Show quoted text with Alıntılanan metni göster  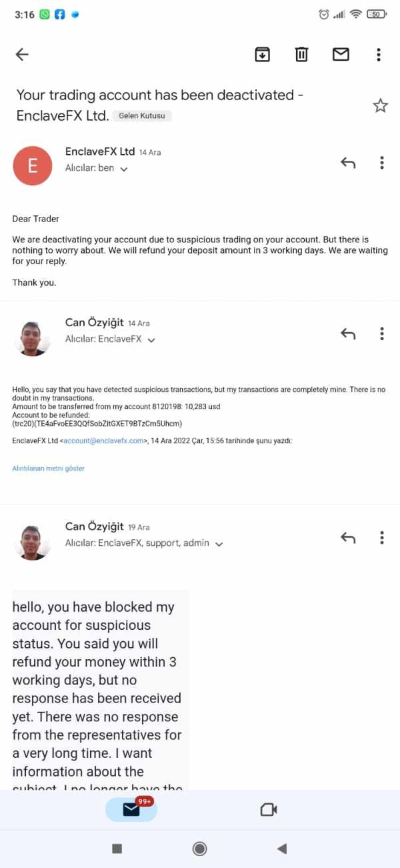pyautogui.click(x=49, y=468)
